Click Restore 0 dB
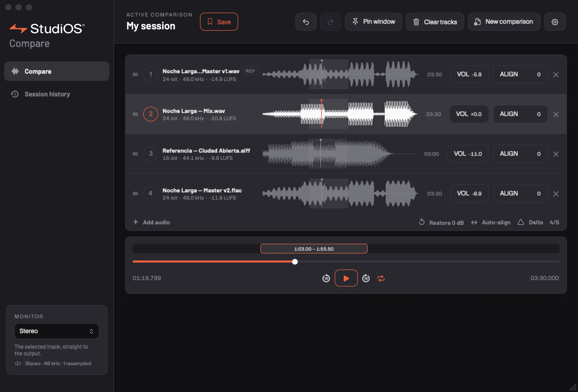Viewport: 578px width, 392px height. pos(441,222)
